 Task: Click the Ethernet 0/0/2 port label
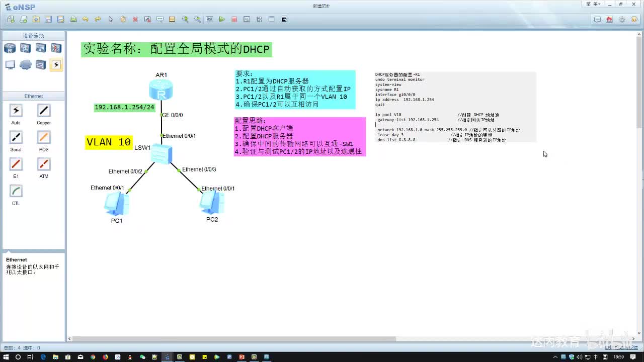125,171
